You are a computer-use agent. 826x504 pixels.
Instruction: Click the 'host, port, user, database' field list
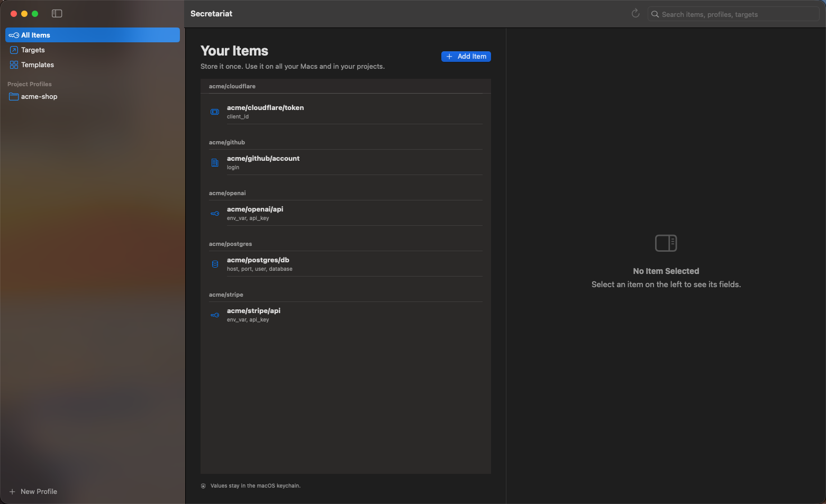[260, 269]
